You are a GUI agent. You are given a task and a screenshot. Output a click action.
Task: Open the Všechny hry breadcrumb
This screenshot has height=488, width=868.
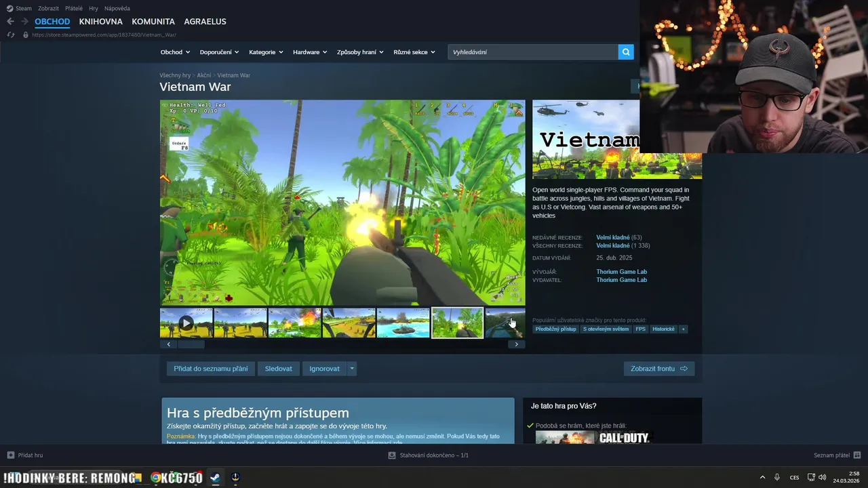tap(175, 75)
